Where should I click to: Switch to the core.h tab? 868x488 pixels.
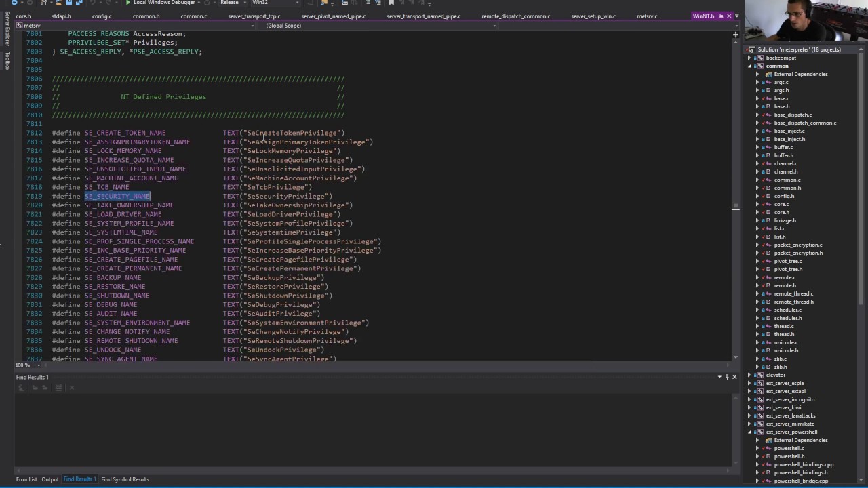pos(23,16)
